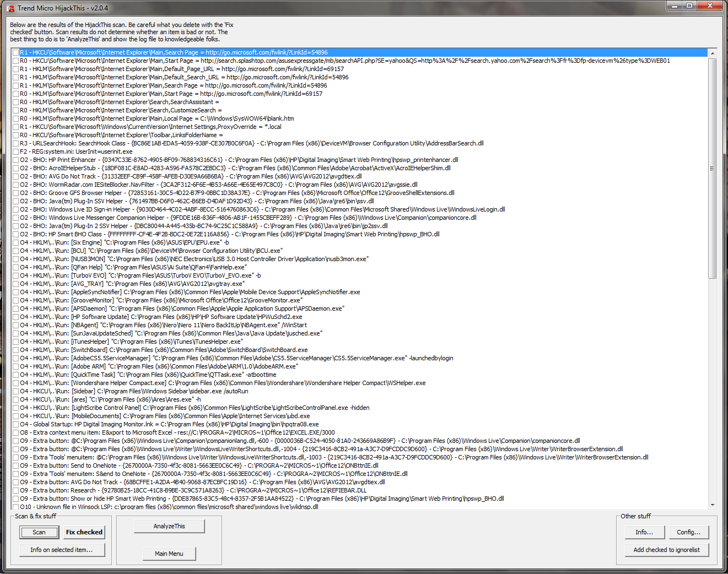The image size is (728, 574).
Task: Tick checkbox for R0 HKCU Start Page splashtop entry
Action: click(x=16, y=61)
